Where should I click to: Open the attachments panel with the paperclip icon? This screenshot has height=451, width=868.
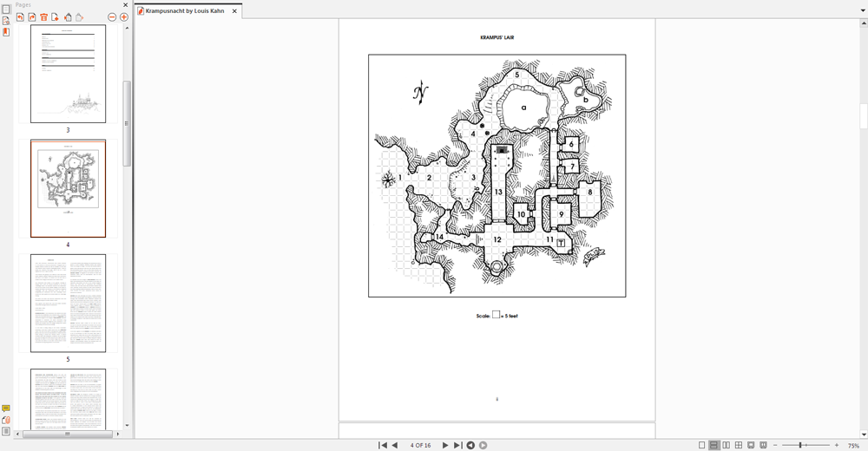point(6,420)
